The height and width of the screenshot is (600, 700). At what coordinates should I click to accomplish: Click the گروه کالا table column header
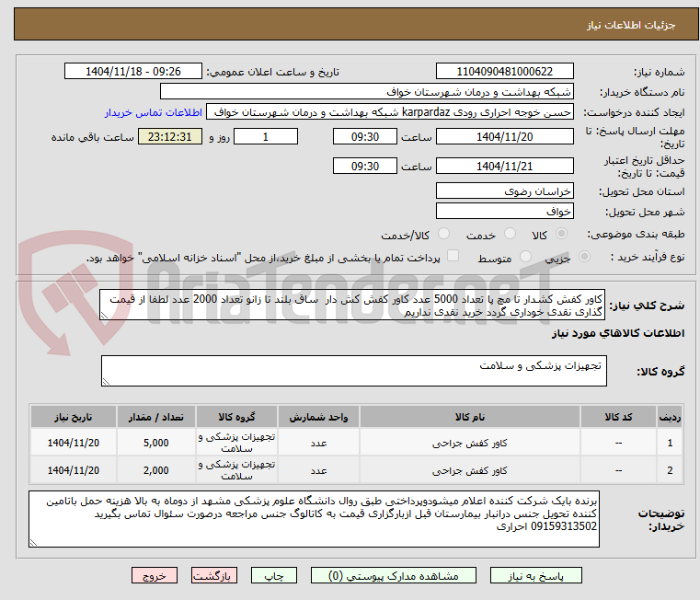236,417
